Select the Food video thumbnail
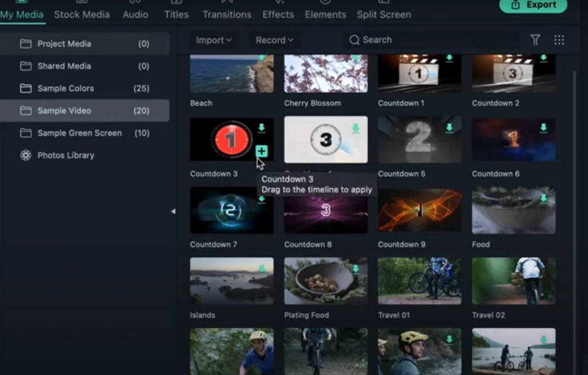This screenshot has width=588, height=375. (514, 210)
